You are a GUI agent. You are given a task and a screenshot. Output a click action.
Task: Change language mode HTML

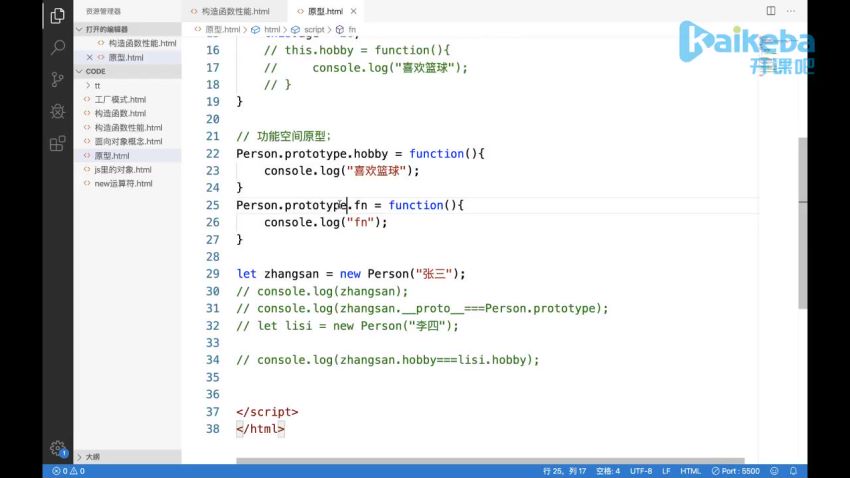point(690,471)
